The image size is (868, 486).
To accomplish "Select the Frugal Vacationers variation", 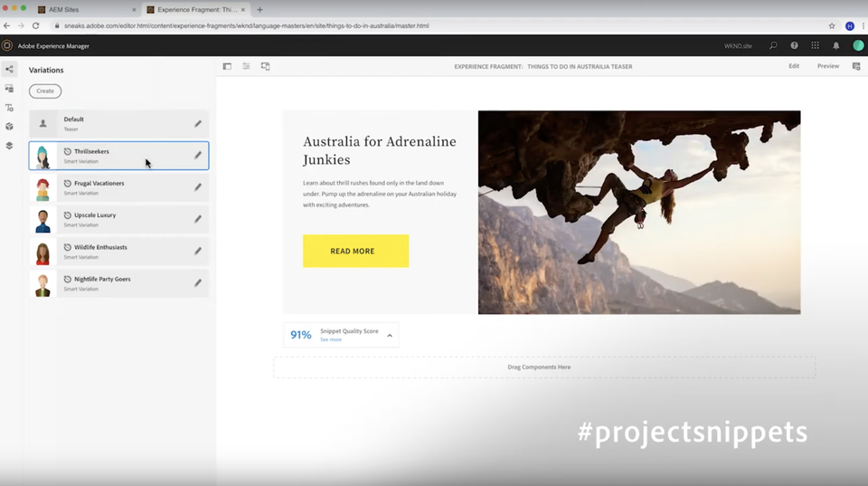I will [x=119, y=187].
